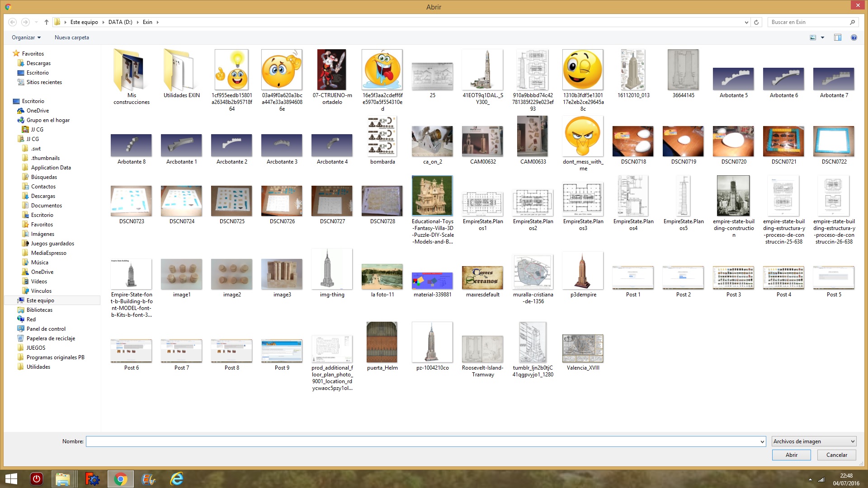
Task: Click the refresh icon beside address bar
Action: point(756,22)
